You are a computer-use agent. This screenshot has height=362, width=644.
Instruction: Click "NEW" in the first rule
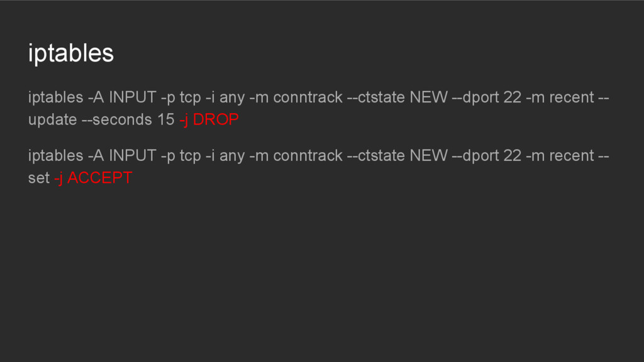tap(428, 97)
